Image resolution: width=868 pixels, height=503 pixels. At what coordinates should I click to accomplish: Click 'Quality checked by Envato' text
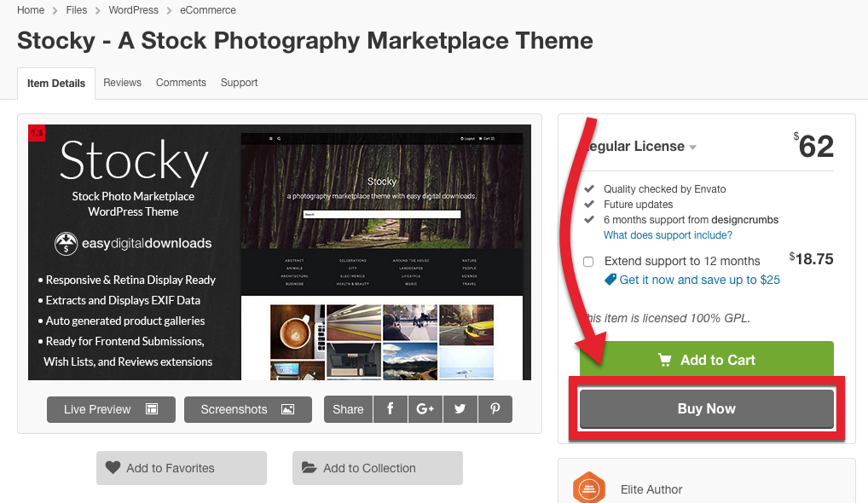point(664,189)
